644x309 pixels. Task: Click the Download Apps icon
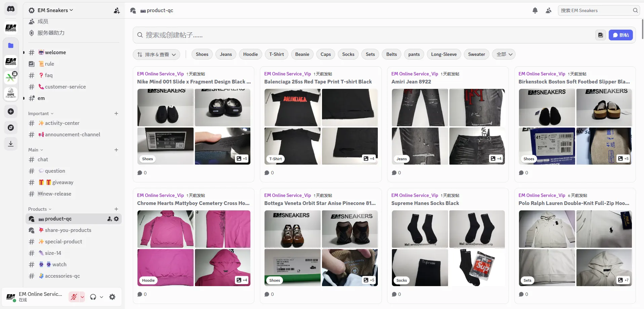pyautogui.click(x=11, y=144)
